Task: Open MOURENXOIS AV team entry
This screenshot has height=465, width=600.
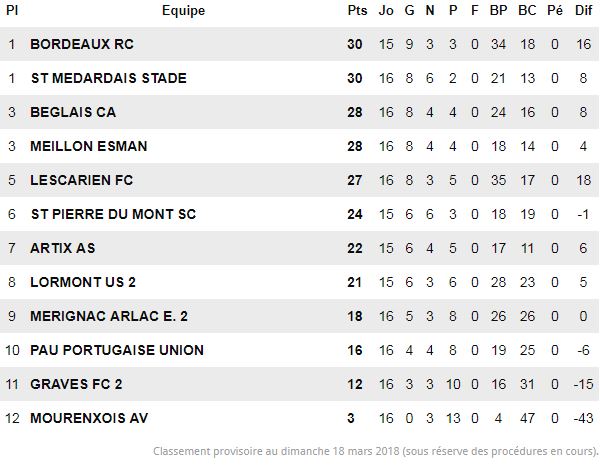Action: pyautogui.click(x=89, y=418)
